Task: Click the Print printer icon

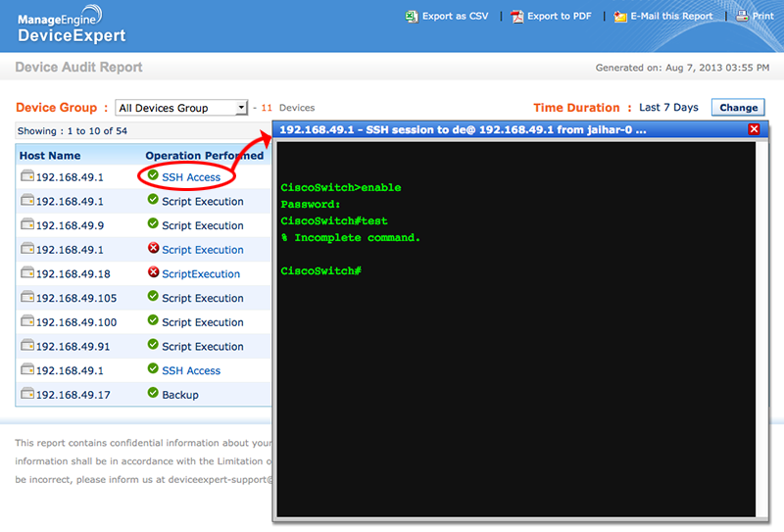Action: [742, 16]
